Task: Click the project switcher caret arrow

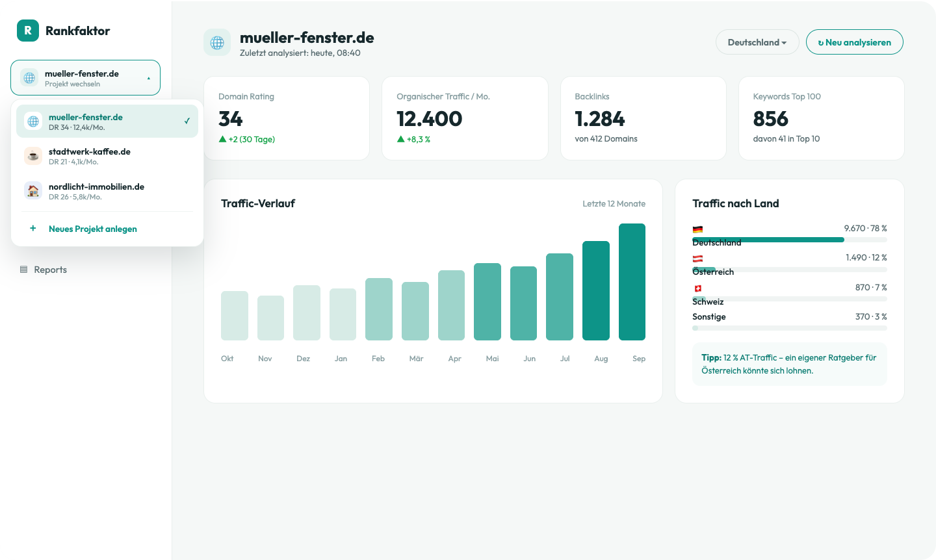Action: [149, 78]
